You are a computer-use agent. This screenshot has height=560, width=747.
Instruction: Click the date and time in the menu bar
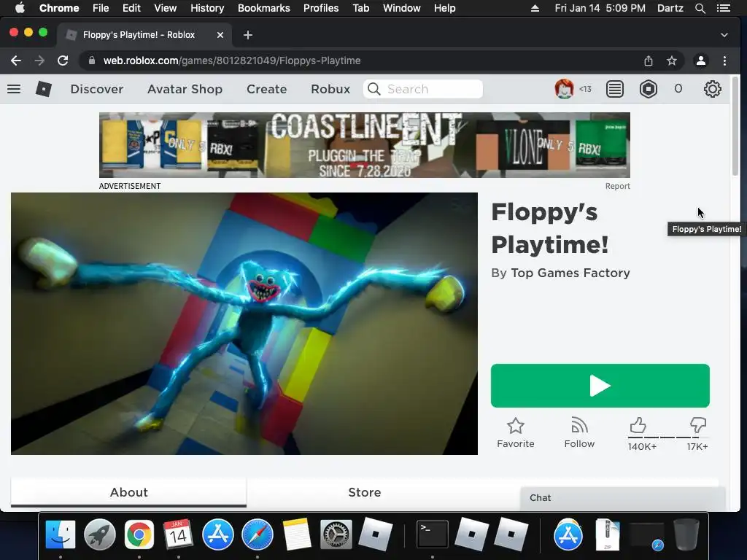pyautogui.click(x=600, y=8)
